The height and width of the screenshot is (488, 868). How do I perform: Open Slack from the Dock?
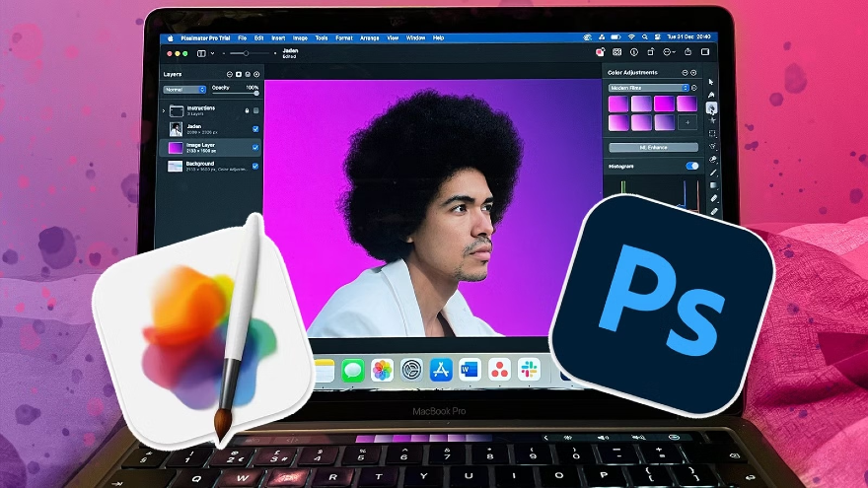[x=529, y=369]
